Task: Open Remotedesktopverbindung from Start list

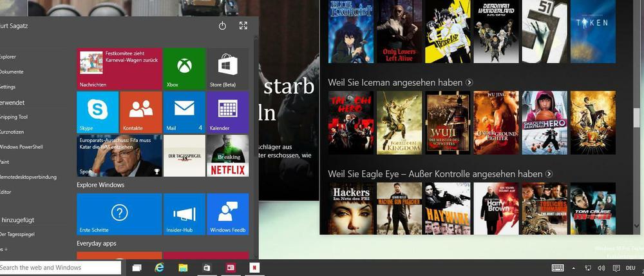Action: tap(28, 177)
